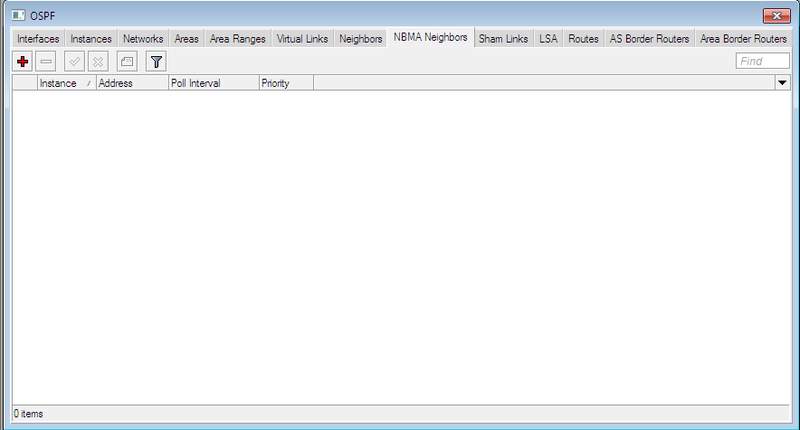This screenshot has height=430, width=800.
Task: Open the Area Ranges tab
Action: click(x=237, y=39)
